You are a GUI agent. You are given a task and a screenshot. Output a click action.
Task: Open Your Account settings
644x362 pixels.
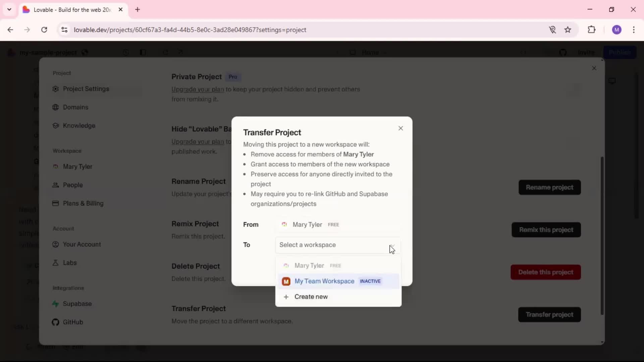click(97, 244)
